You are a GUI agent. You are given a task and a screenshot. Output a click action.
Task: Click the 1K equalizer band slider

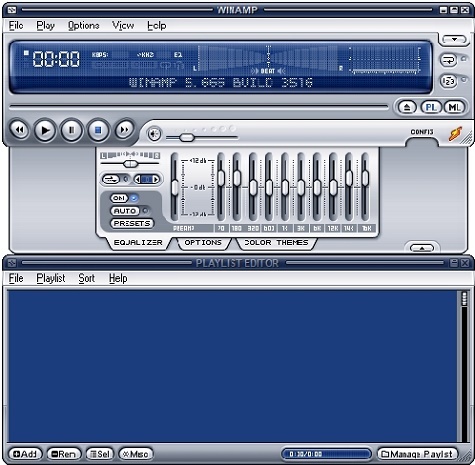coord(285,187)
